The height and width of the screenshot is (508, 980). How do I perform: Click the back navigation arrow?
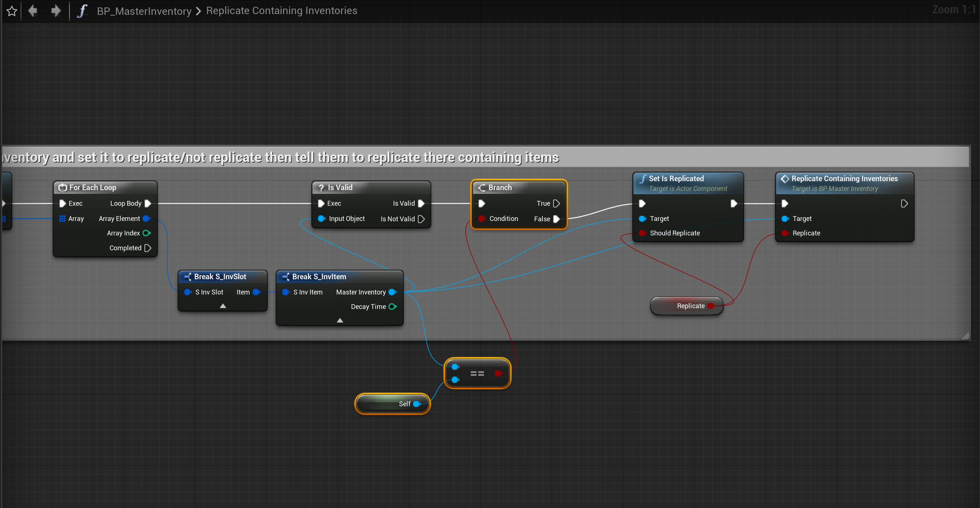[33, 11]
